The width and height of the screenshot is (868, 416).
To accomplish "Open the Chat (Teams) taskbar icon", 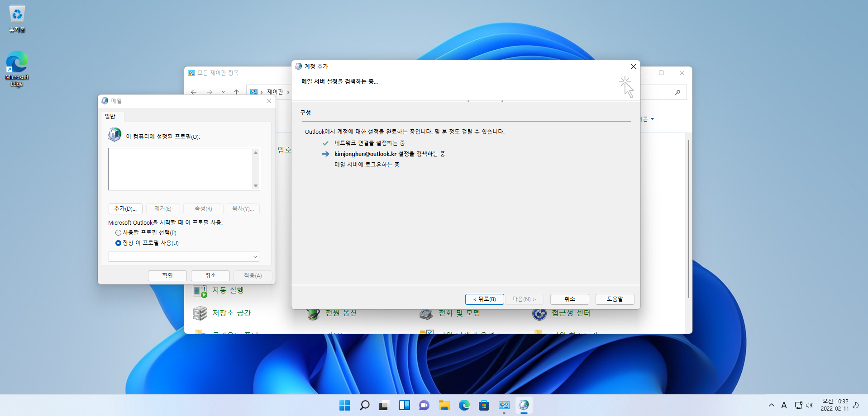I will coord(424,405).
